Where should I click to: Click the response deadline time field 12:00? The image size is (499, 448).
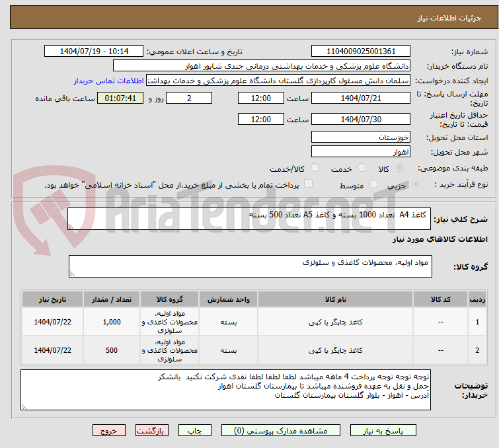coord(260,98)
